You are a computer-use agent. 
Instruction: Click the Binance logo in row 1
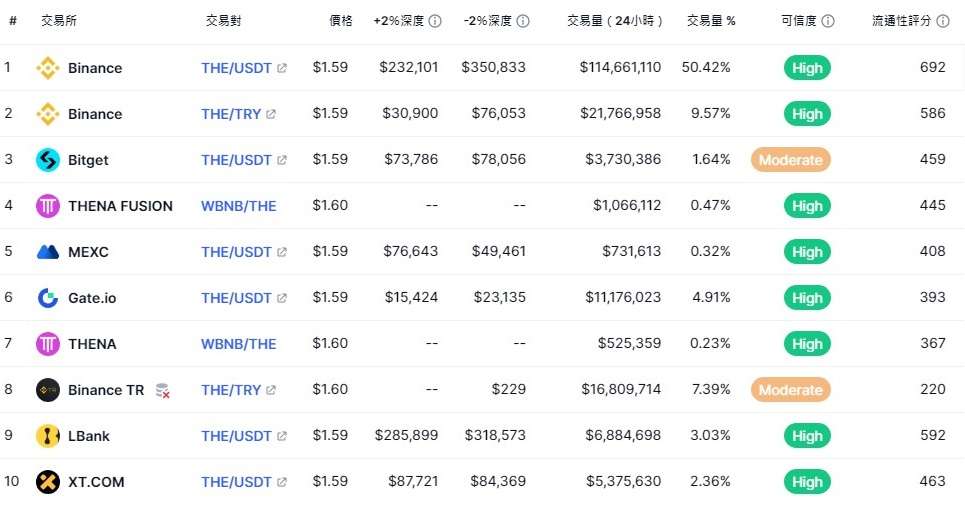[48, 68]
